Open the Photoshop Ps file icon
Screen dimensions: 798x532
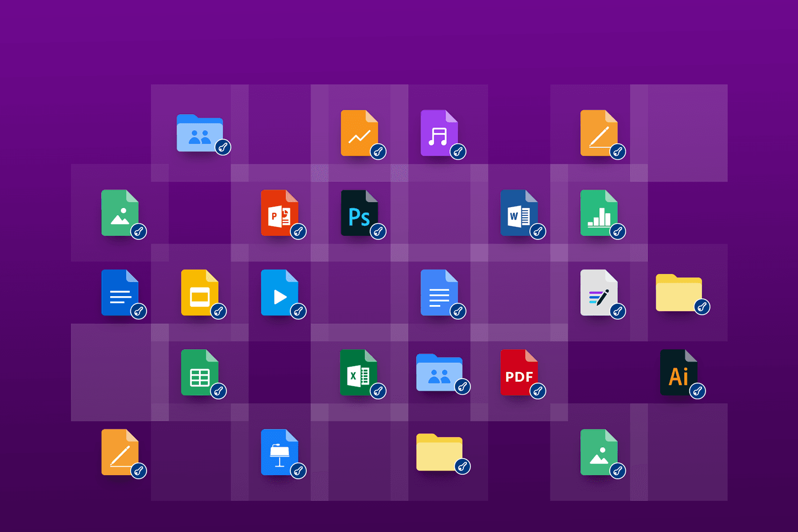[x=359, y=213]
